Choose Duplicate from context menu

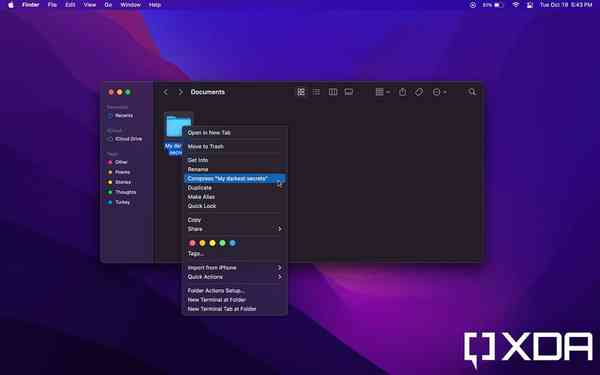point(235,188)
